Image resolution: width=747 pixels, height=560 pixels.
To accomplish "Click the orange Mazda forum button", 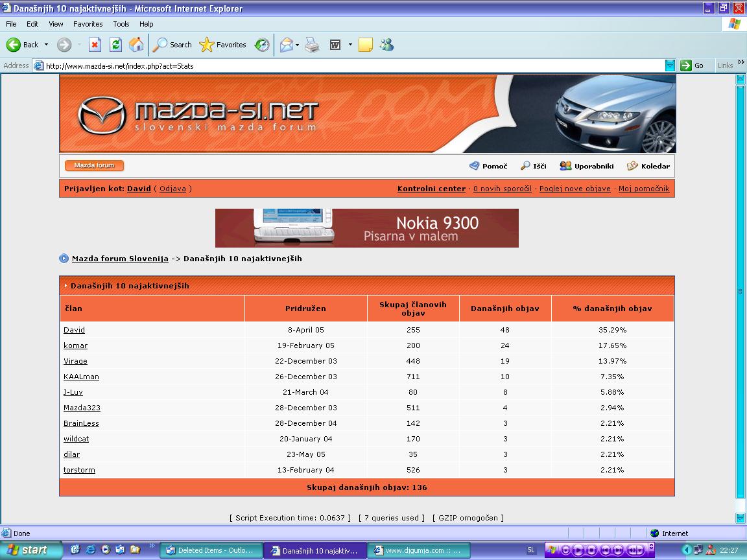I will click(94, 165).
